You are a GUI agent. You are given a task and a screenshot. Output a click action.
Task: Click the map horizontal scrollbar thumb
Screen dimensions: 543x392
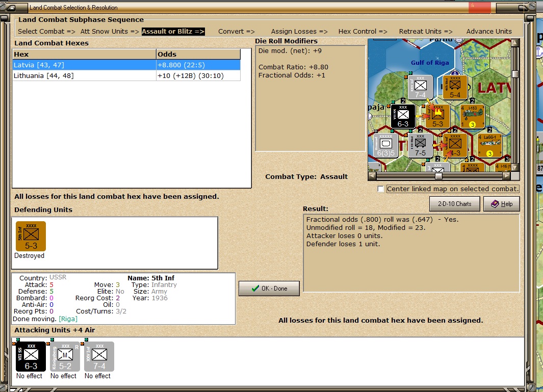pos(439,176)
